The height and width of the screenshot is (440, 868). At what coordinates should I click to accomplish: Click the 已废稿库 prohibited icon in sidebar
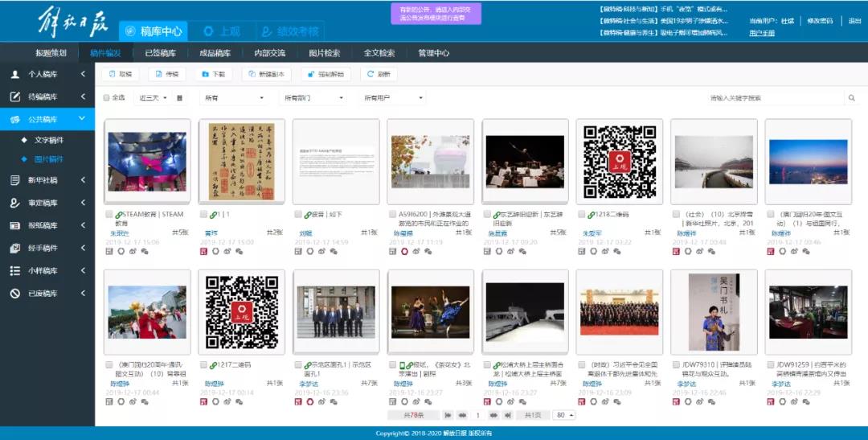click(x=14, y=294)
